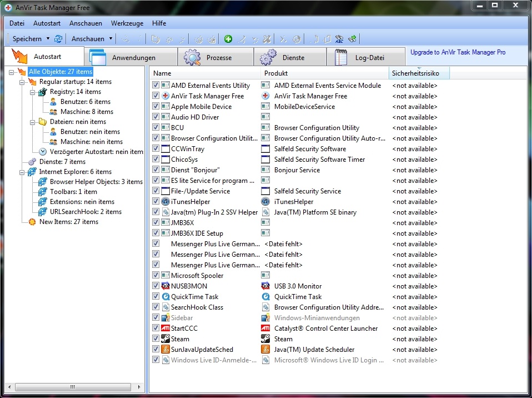Click the Steam icon in the Name column
532x398 pixels.
point(165,339)
